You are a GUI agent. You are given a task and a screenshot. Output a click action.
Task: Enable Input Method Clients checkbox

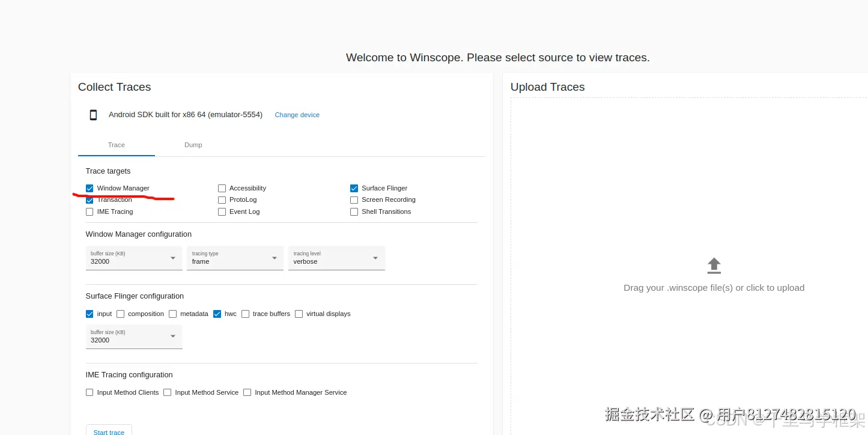(90, 392)
